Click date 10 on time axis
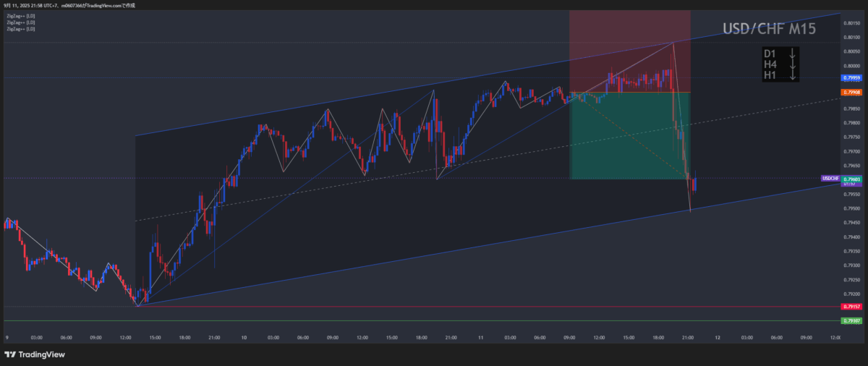The image size is (868, 366). point(244,337)
